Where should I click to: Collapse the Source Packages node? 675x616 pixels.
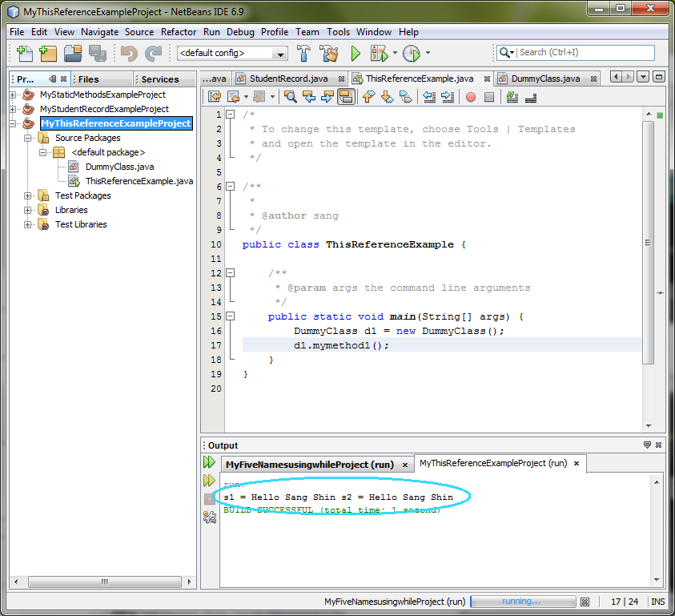click(x=27, y=138)
